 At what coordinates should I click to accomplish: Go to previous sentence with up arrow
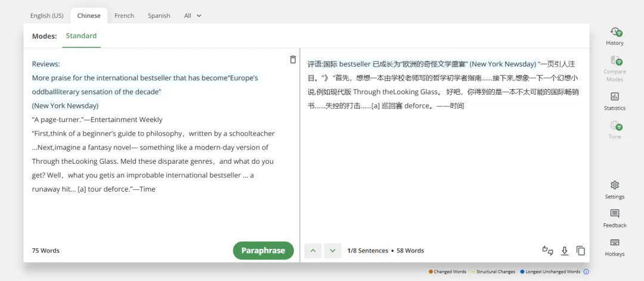coord(313,251)
